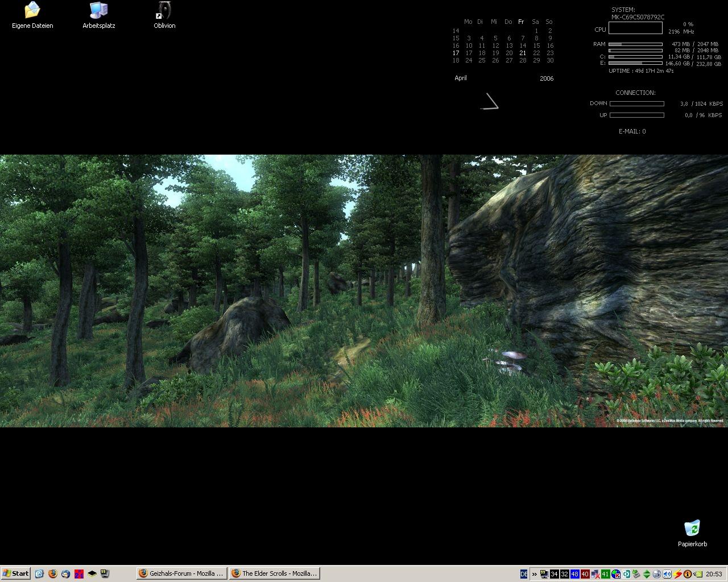
Task: Launch Thunderbird from the Quick Launch bar
Action: [x=66, y=574]
